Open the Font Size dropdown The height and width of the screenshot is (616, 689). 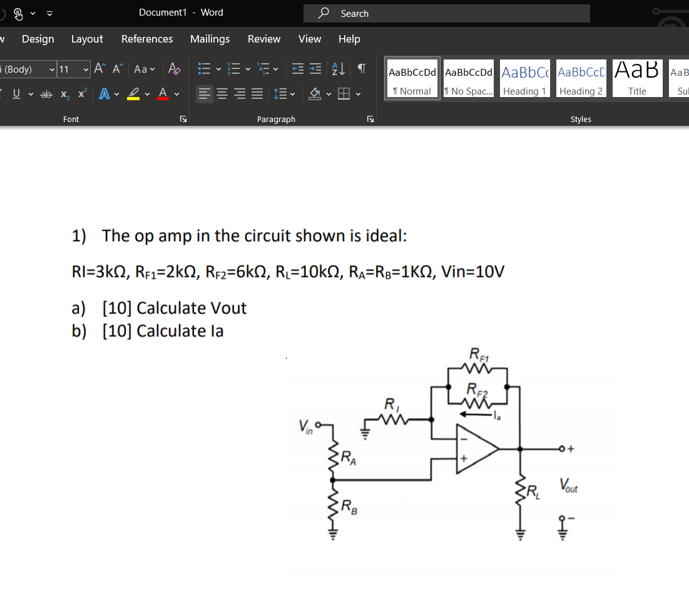coord(86,69)
